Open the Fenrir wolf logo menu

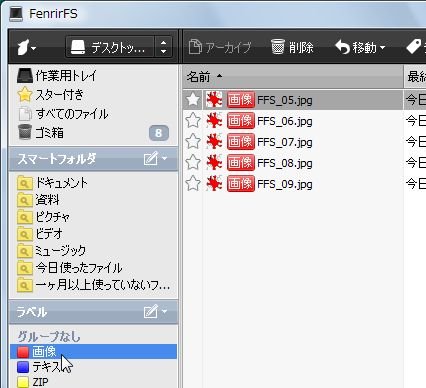tap(26, 48)
